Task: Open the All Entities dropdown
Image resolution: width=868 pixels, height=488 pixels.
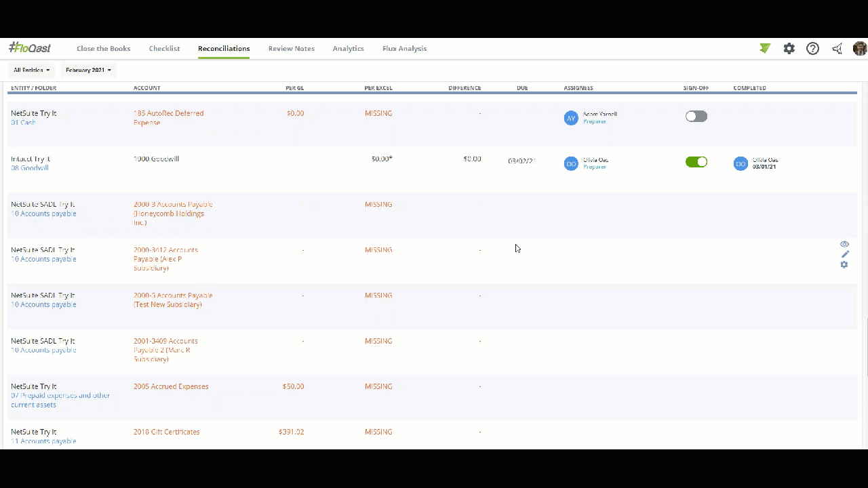Action: [32, 70]
